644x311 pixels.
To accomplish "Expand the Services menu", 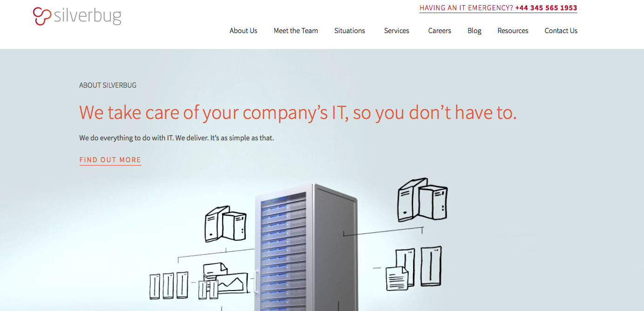I will 397,31.
